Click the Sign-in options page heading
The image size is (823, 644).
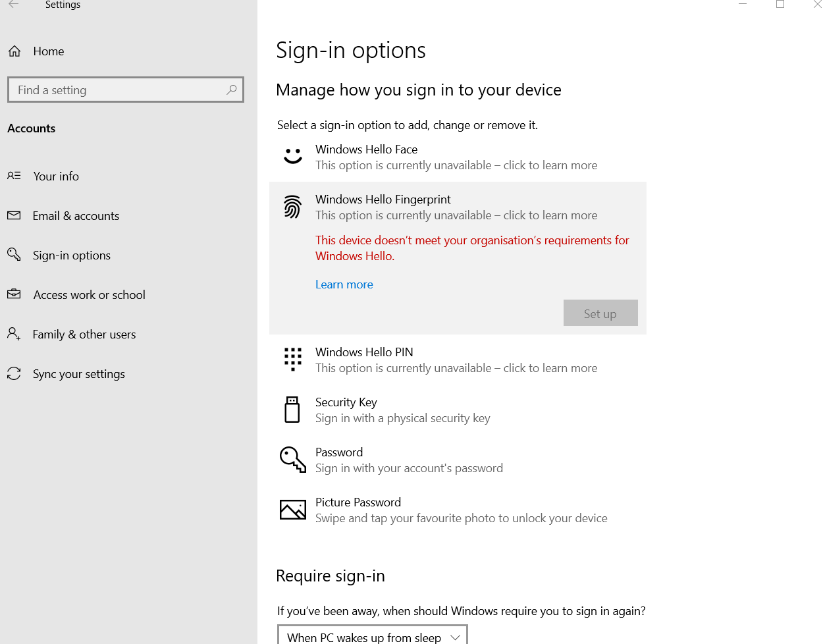351,51
